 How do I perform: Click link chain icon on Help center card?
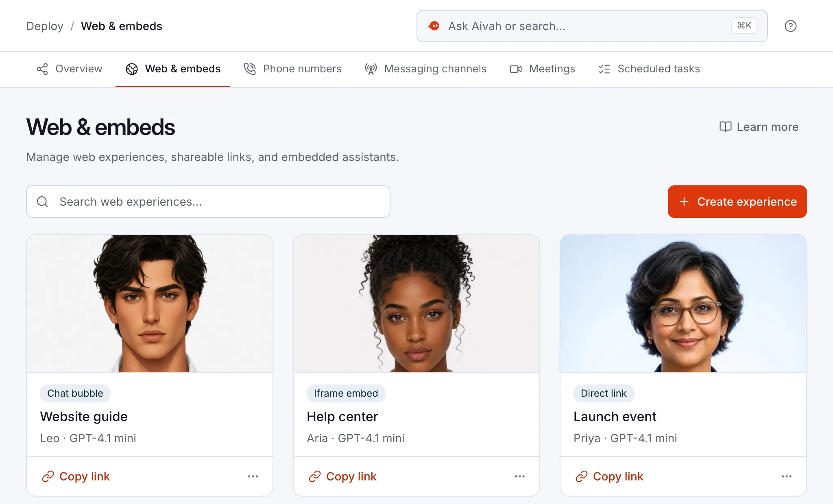pos(315,476)
